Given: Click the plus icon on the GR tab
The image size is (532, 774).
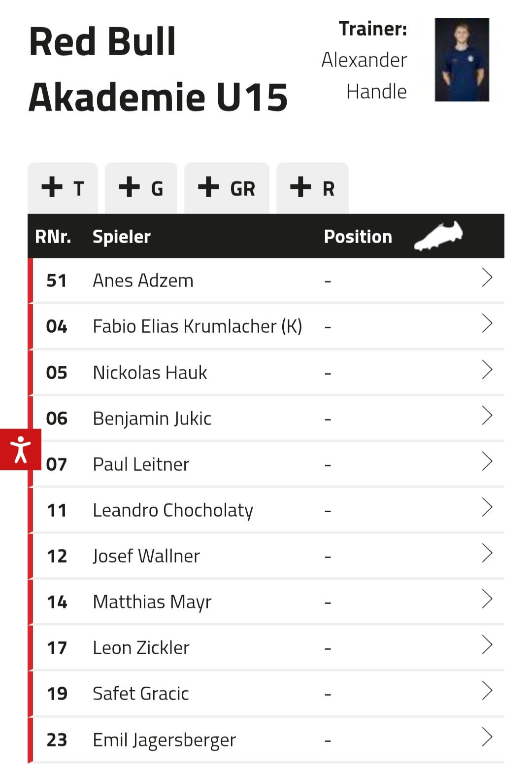Looking at the screenshot, I should coord(208,187).
